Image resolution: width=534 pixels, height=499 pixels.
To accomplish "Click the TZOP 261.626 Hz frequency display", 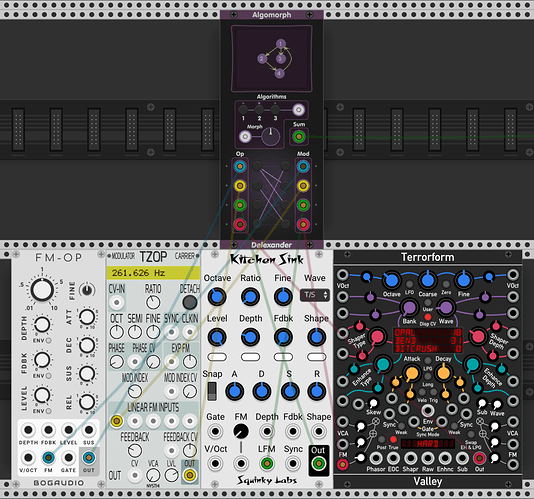I will tap(153, 273).
